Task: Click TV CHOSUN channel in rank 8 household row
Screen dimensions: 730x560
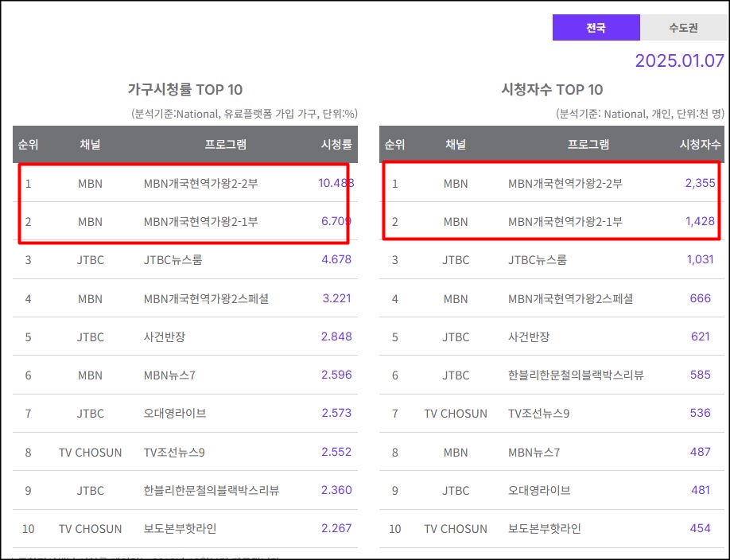Action: tap(90, 453)
